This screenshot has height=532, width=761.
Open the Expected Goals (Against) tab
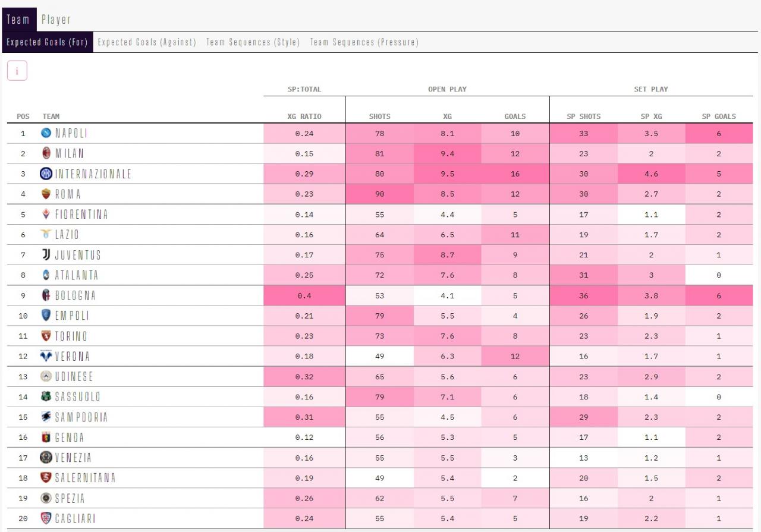147,42
